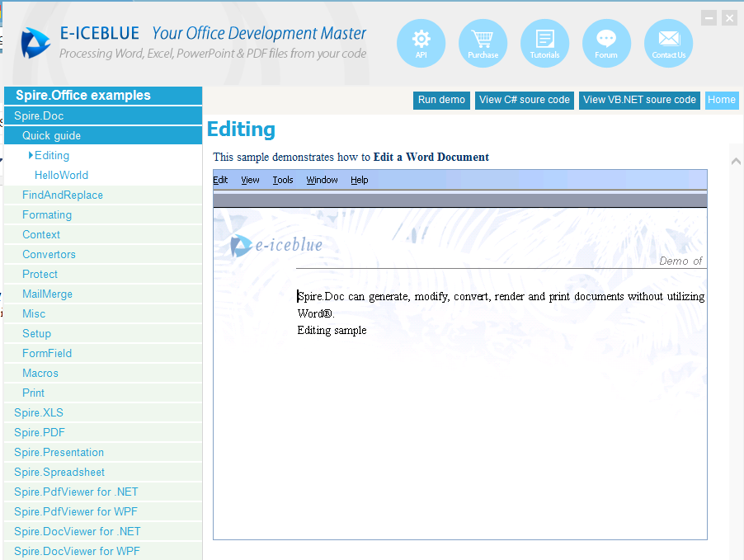Open the Setup group

point(103,334)
